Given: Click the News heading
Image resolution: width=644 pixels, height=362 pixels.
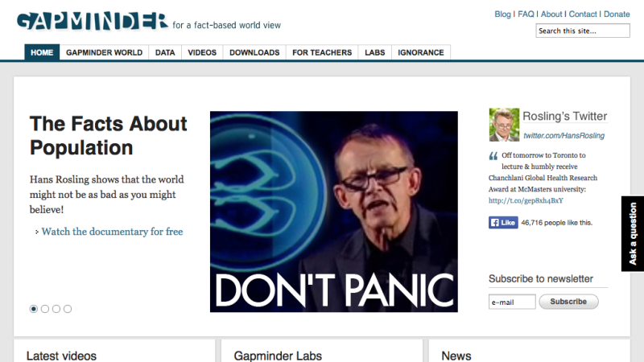Looking at the screenshot, I should tap(456, 356).
